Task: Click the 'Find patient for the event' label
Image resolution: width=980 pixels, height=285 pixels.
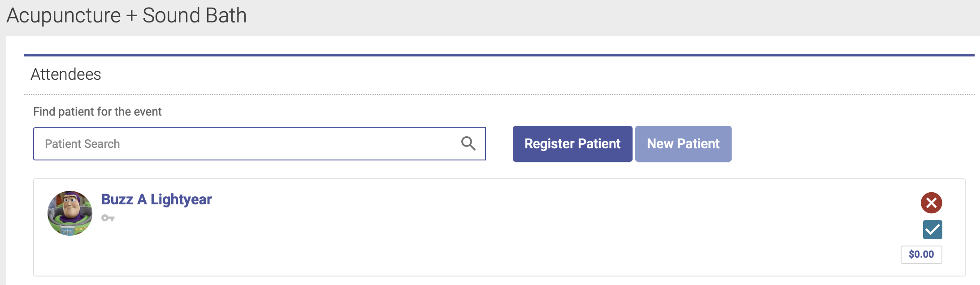Action: point(97,112)
